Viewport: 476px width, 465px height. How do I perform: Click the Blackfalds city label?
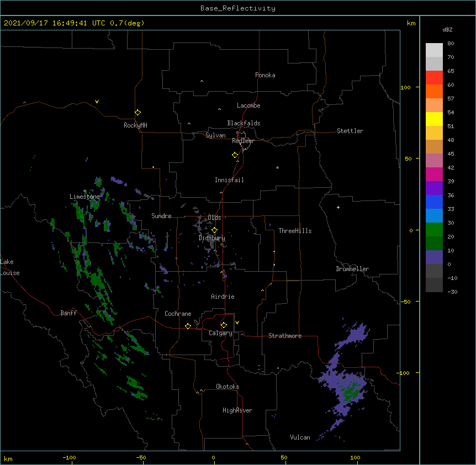tap(244, 123)
